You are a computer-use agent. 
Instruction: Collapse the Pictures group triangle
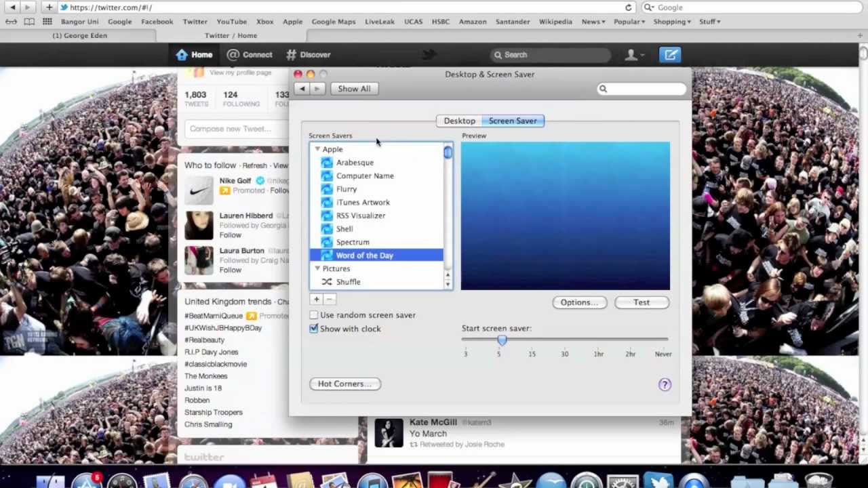click(x=317, y=268)
